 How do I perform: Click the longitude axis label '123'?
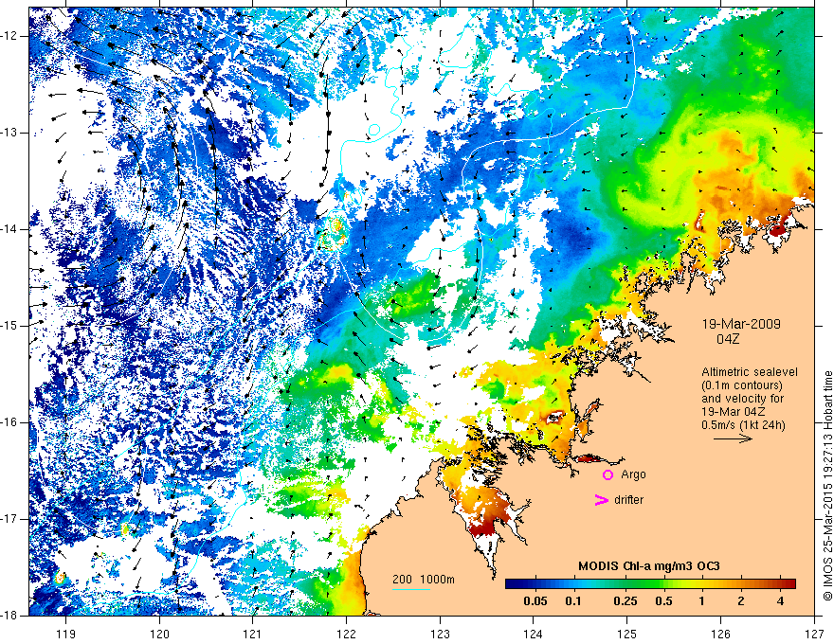coord(440,634)
